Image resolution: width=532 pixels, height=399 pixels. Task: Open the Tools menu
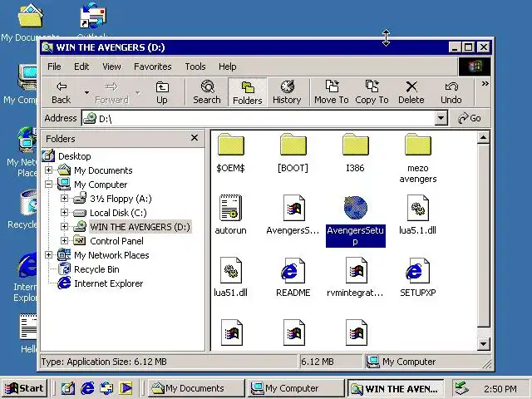coord(195,66)
